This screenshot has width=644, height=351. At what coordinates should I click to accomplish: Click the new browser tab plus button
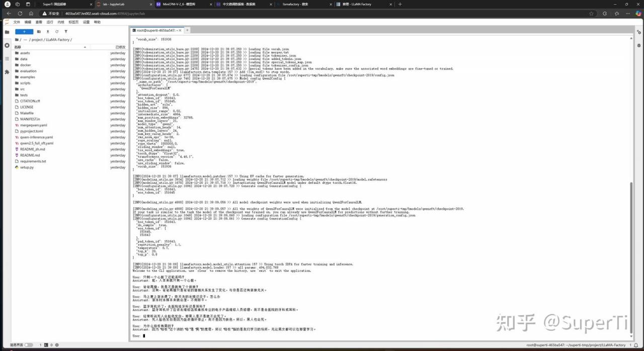400,4
